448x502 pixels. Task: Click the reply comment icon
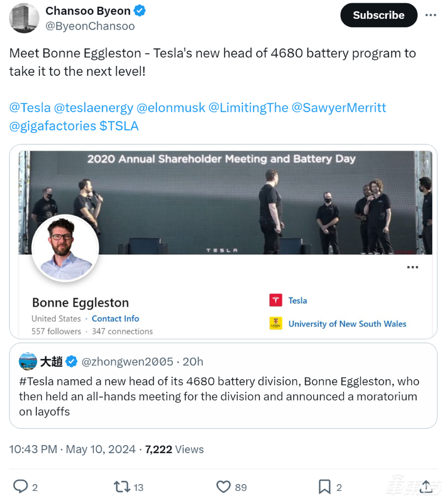click(x=21, y=486)
